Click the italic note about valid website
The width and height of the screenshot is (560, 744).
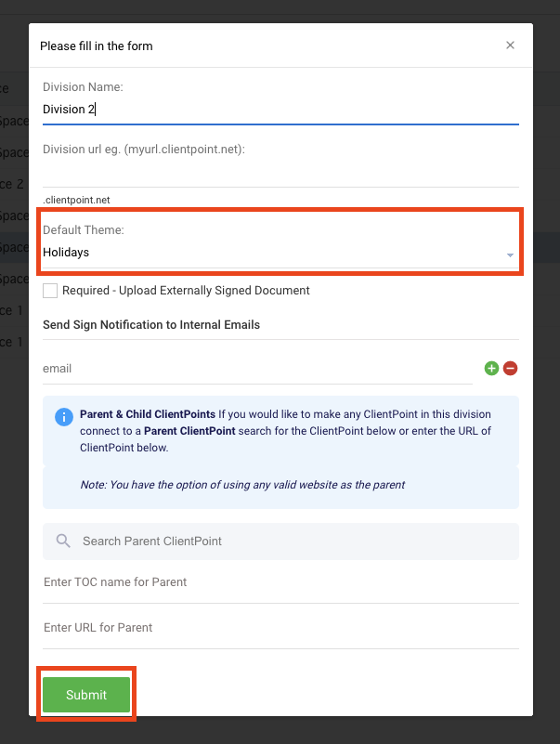242,485
